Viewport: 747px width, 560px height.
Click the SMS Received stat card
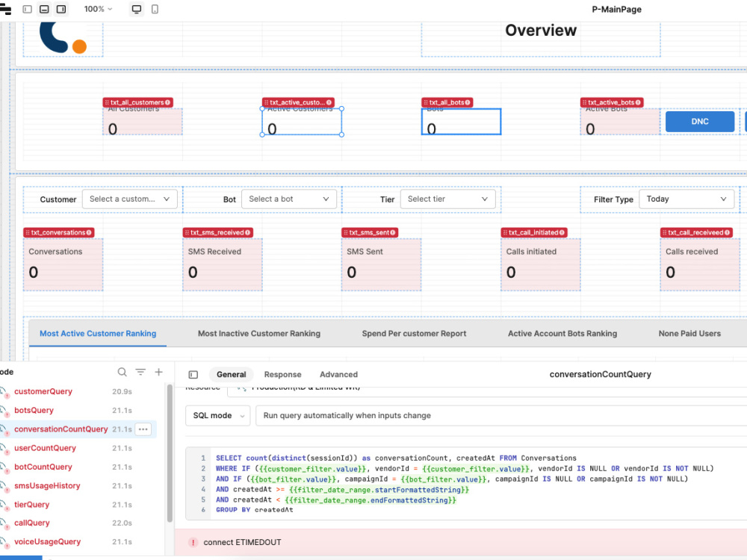point(223,264)
